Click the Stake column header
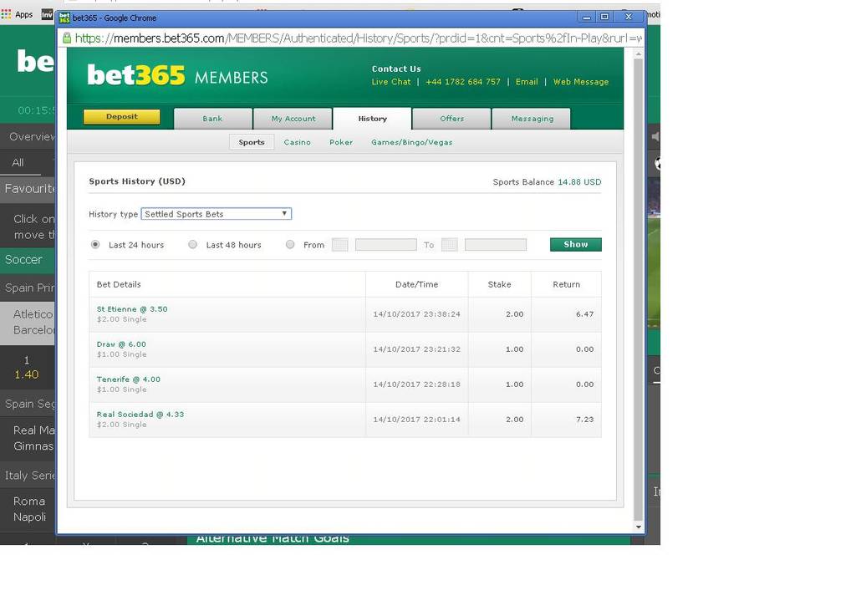 click(500, 284)
